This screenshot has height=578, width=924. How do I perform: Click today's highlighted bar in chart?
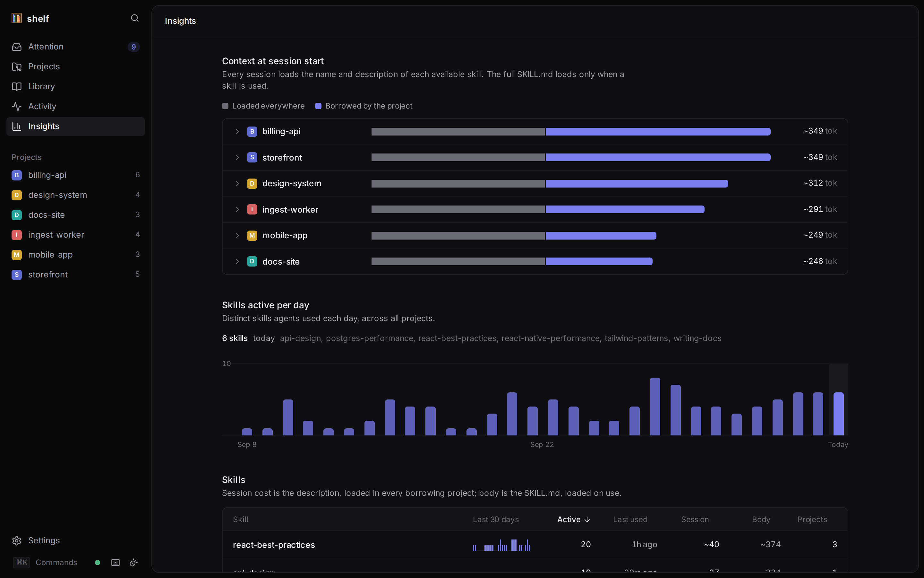coord(838,414)
